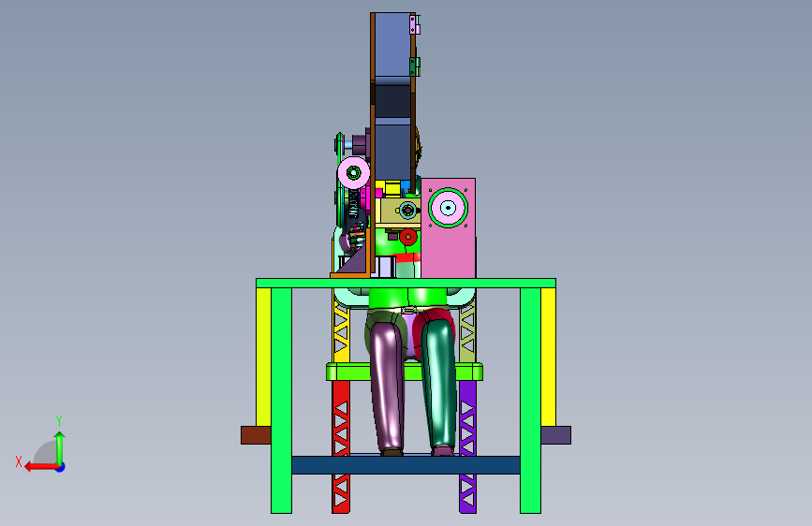The image size is (812, 526).
Task: Select the mauve mannequin leg
Action: click(388, 388)
